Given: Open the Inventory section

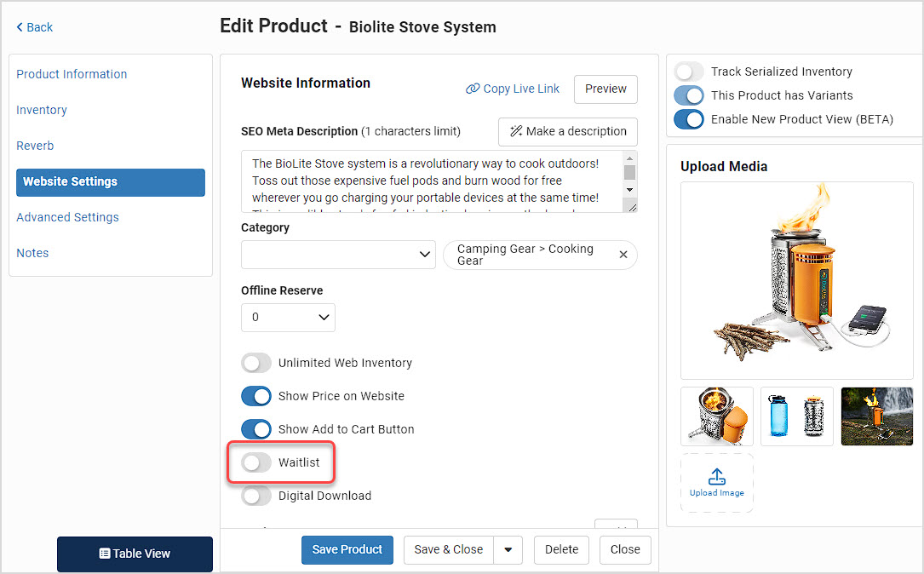Looking at the screenshot, I should tap(41, 110).
